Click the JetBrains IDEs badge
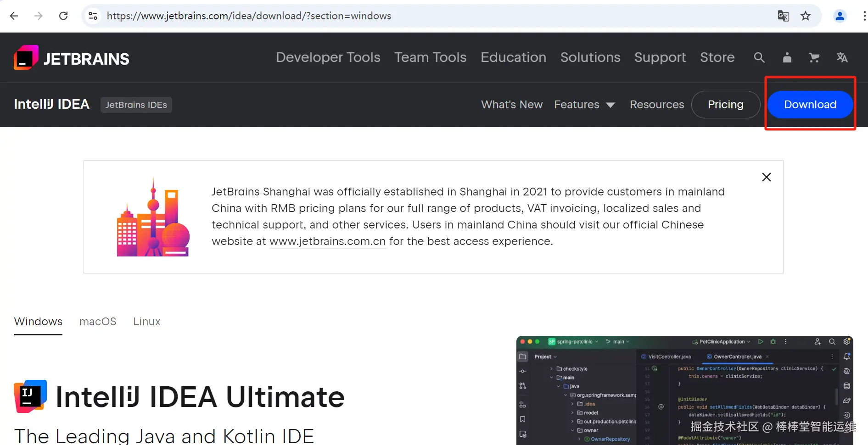868x445 pixels. click(136, 105)
